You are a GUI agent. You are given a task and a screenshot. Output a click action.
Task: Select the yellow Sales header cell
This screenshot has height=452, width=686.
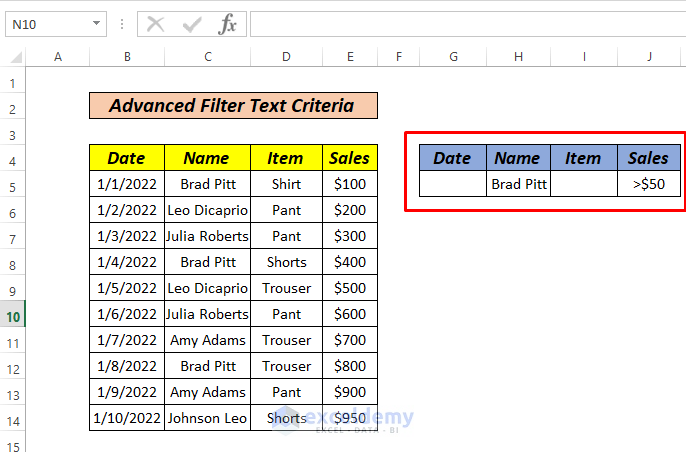[x=350, y=158]
